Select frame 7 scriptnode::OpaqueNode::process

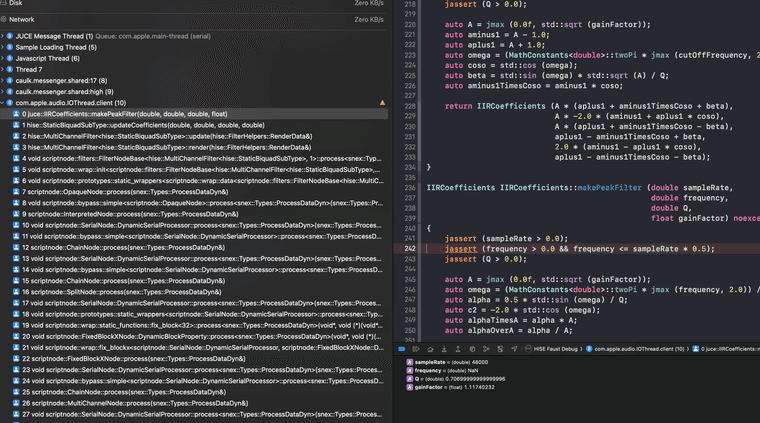(194, 192)
